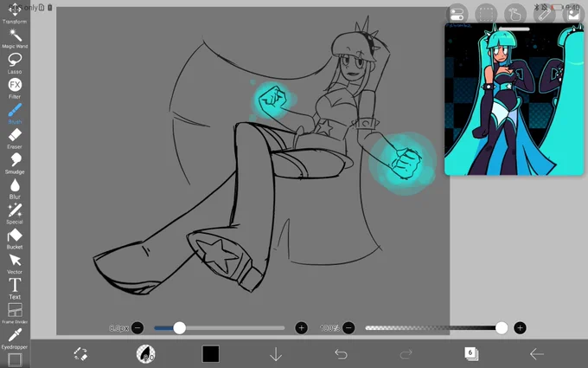This screenshot has height=368, width=588.
Task: Select the Transform tool
Action: (x=15, y=12)
